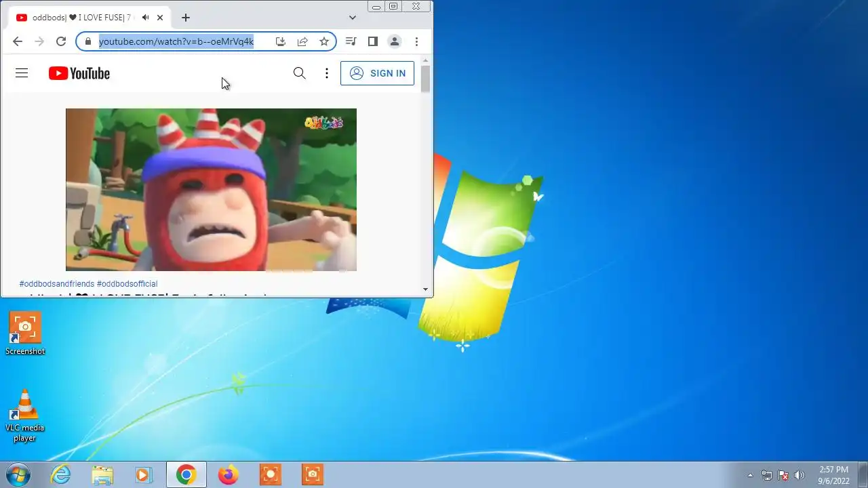This screenshot has height=488, width=868.
Task: Click the Oddbods video player
Action: 211,190
